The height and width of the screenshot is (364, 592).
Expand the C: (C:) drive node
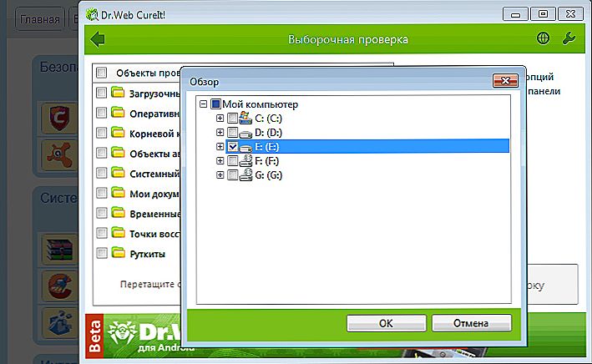[220, 119]
